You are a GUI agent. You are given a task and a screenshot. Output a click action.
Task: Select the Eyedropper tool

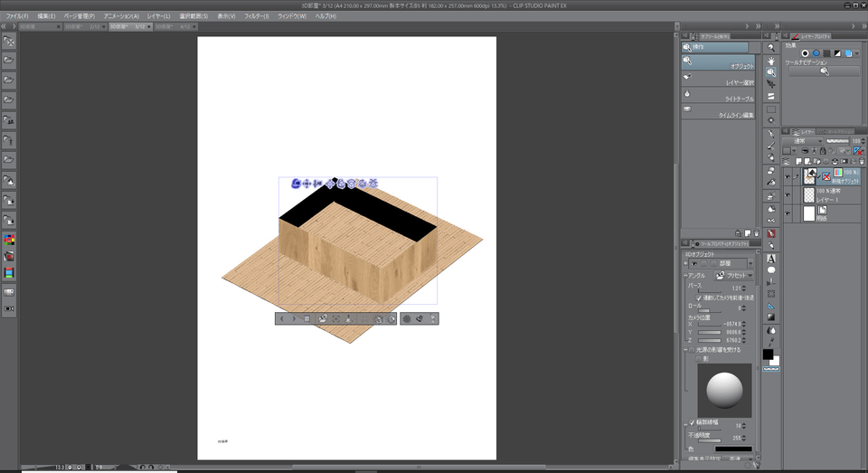[771, 133]
